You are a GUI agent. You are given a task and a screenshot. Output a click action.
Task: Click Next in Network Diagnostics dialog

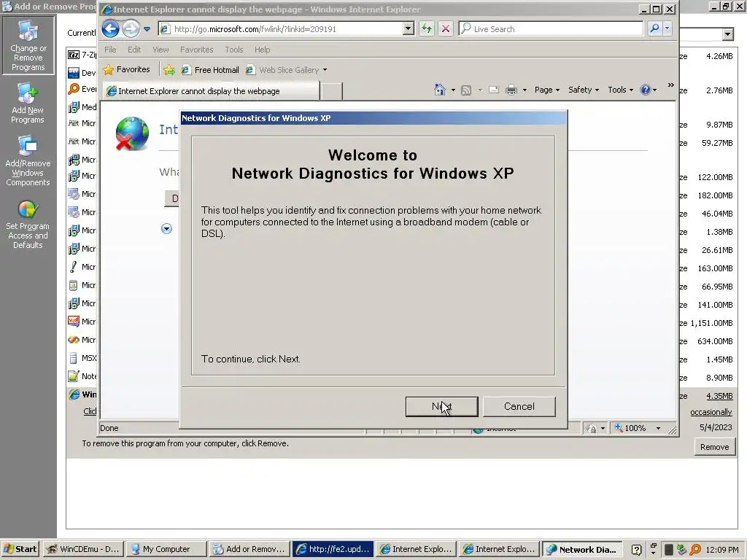[441, 407]
